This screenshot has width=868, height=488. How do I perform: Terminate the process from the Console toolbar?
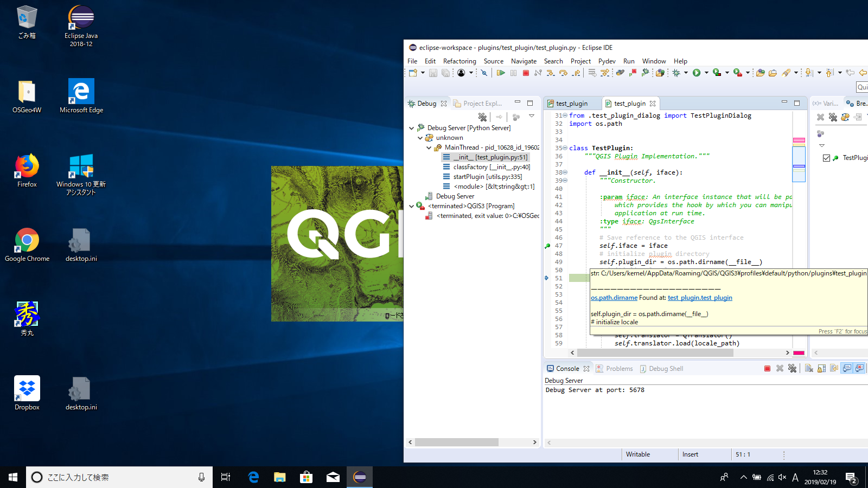coord(767,369)
